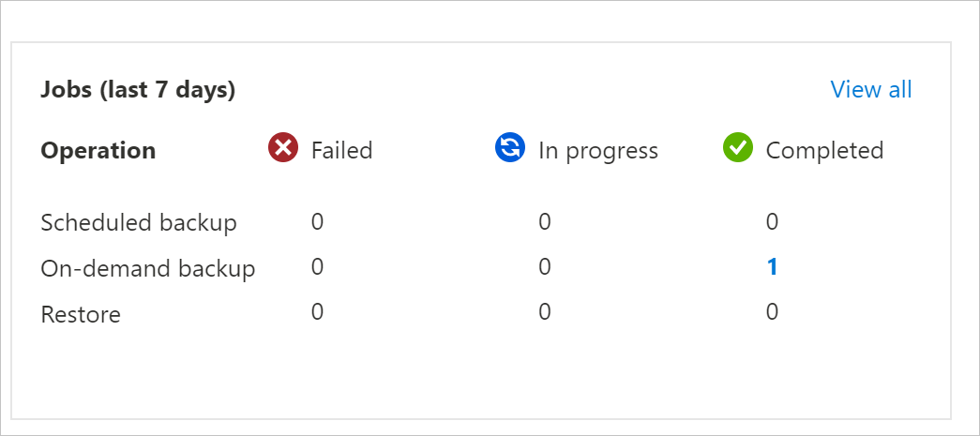This screenshot has width=980, height=436.
Task: Click the blue In progress sync icon
Action: [x=510, y=148]
